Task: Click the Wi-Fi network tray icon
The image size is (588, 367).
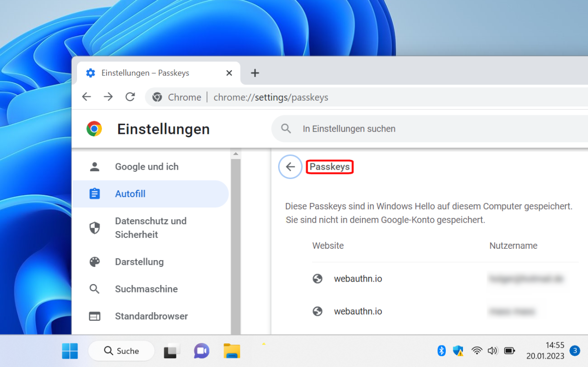Action: click(477, 350)
